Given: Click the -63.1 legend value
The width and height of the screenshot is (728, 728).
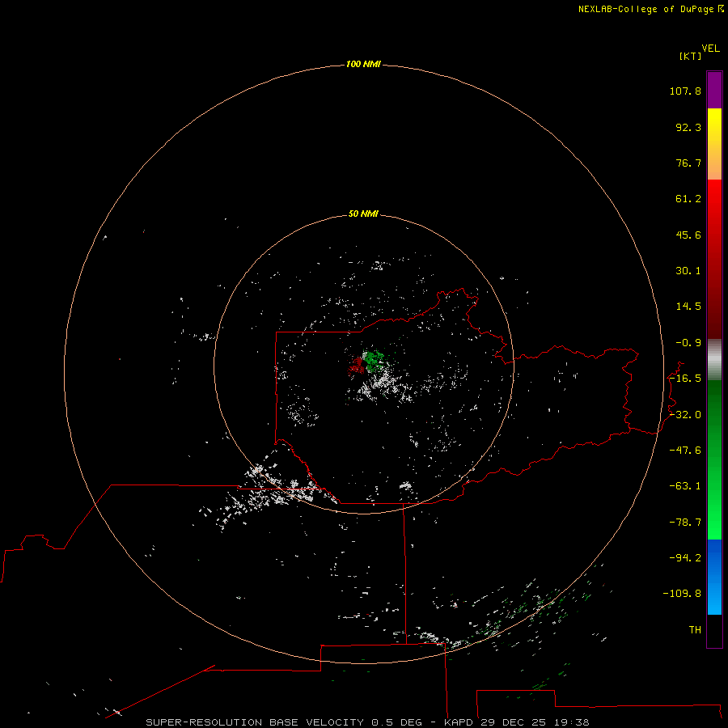Looking at the screenshot, I should [685, 486].
